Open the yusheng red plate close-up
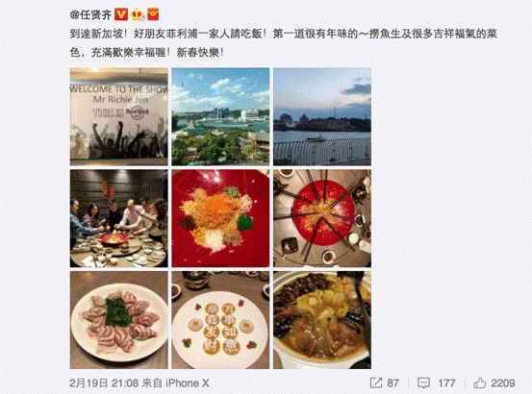This screenshot has height=394, width=532. point(220,218)
